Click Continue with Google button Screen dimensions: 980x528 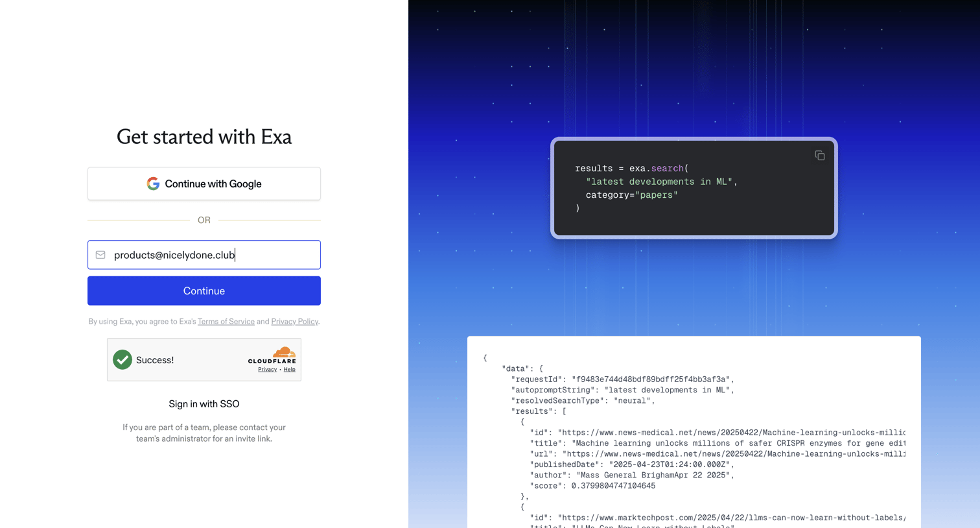[x=204, y=184]
